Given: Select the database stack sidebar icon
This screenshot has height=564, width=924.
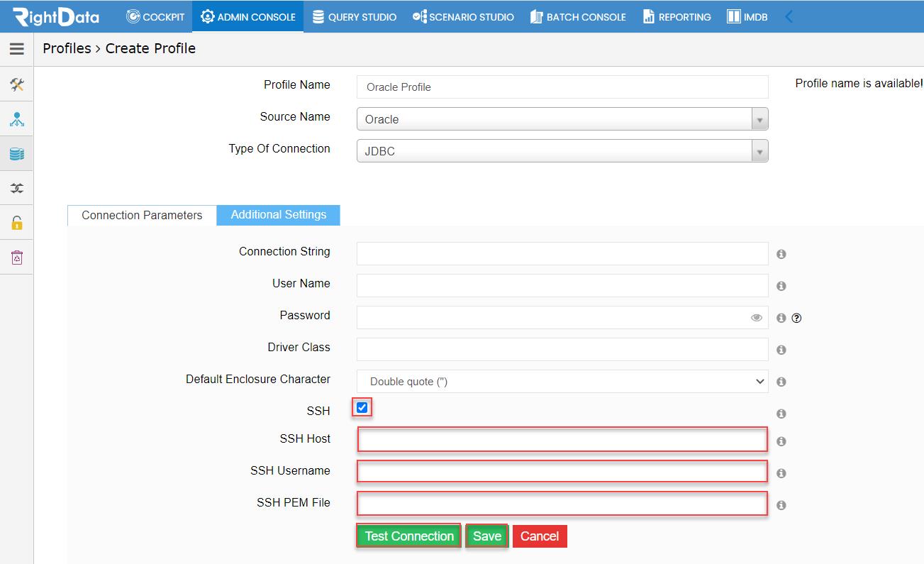Looking at the screenshot, I should coord(17,154).
